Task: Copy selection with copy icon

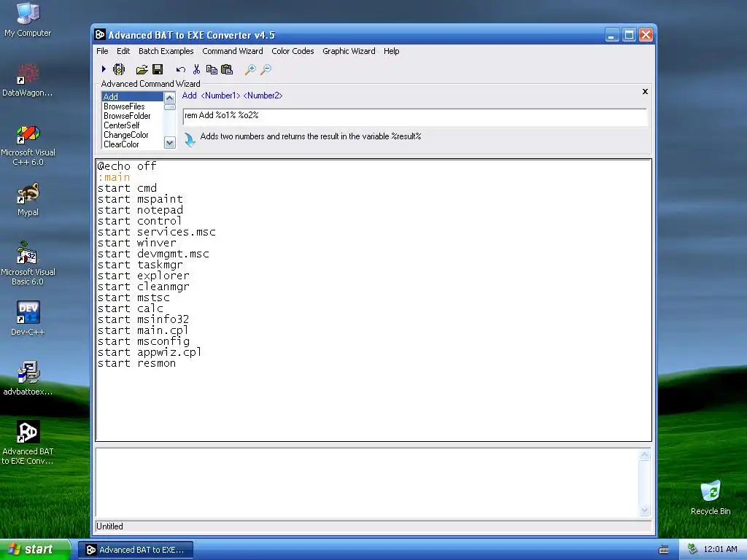Action: point(212,69)
